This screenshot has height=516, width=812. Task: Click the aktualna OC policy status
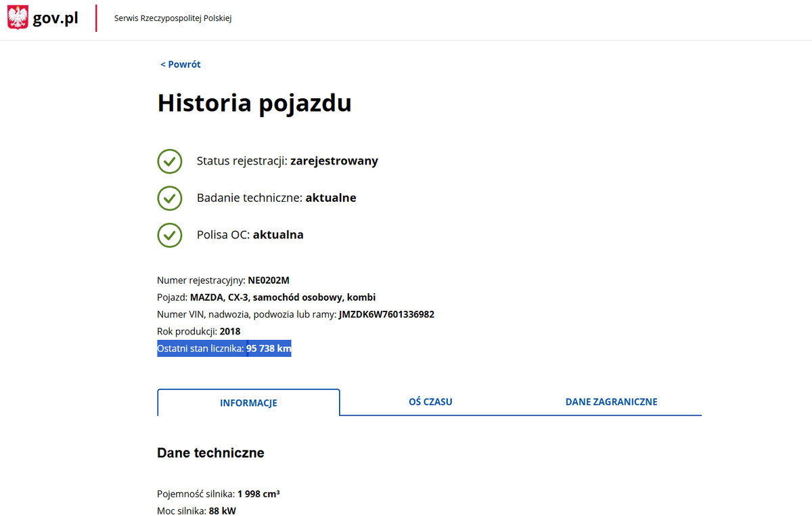[x=278, y=234]
